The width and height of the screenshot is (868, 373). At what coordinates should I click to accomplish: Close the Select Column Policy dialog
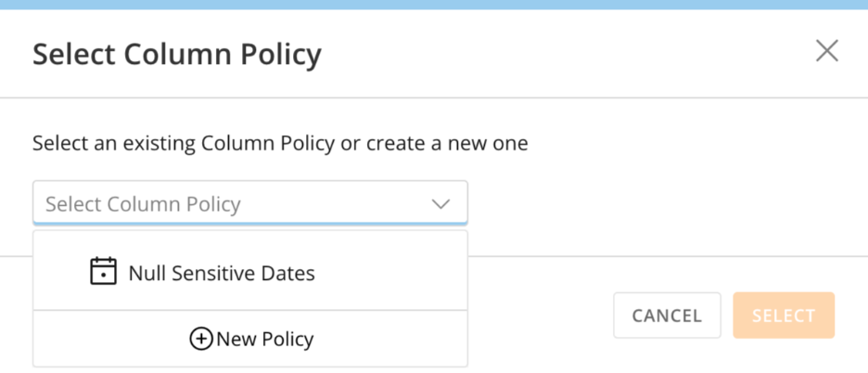(x=826, y=52)
